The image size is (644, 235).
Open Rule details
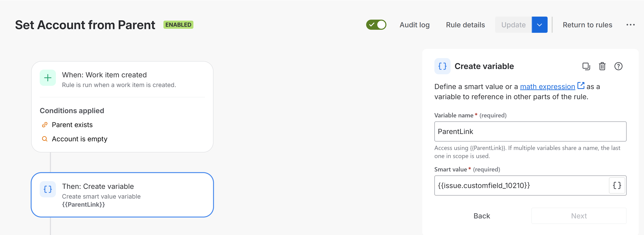[465, 25]
